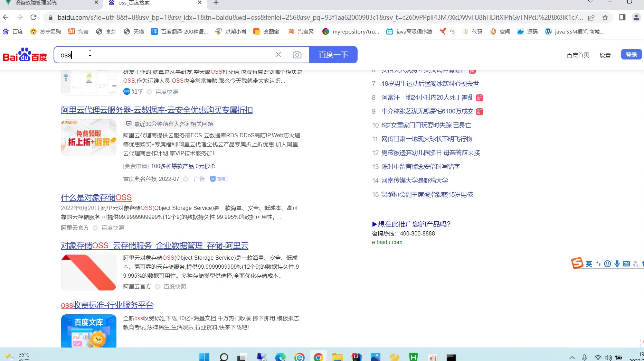Open the 天猫 bookmark
Image resolution: width=644 pixels, height=361 pixels.
coord(134,31)
